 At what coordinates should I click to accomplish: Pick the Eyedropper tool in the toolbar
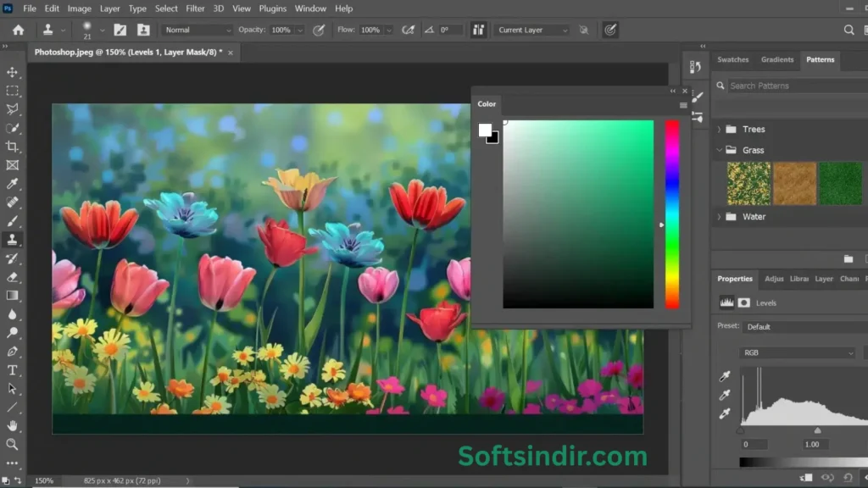point(13,184)
